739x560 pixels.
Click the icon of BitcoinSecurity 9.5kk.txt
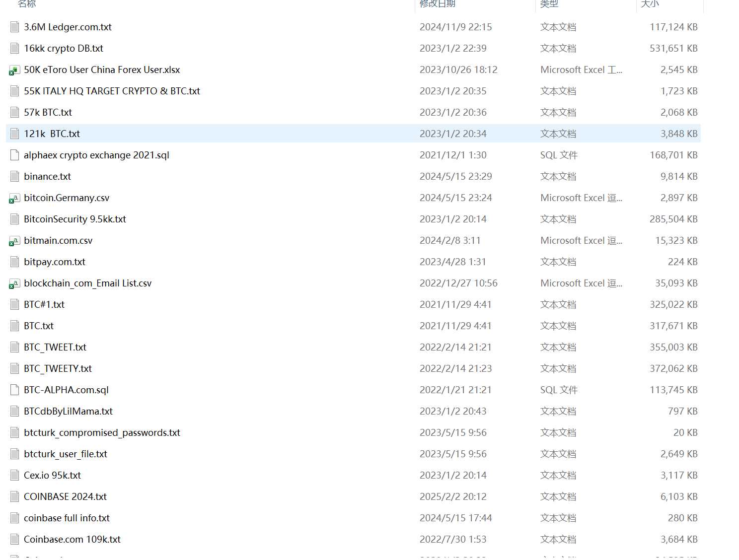point(14,219)
